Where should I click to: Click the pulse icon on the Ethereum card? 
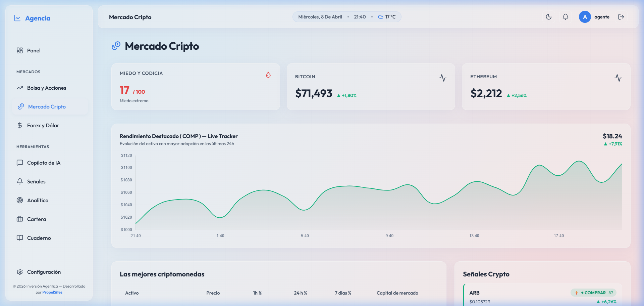click(x=618, y=78)
